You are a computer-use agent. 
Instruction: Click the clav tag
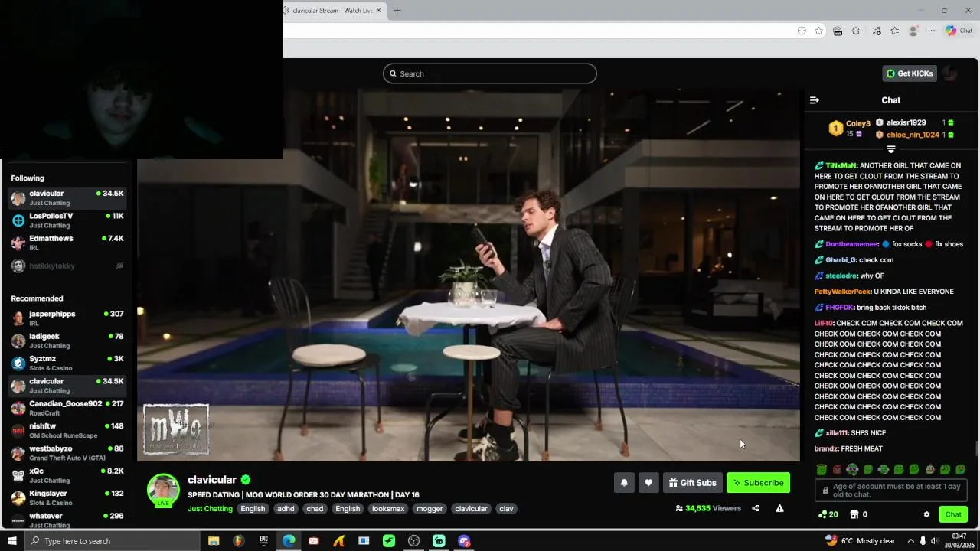pyautogui.click(x=506, y=509)
